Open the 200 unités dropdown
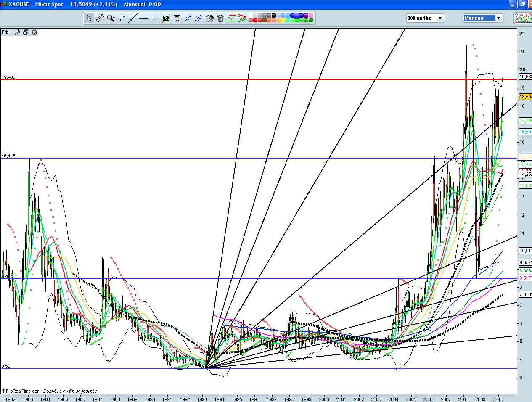 (x=425, y=18)
